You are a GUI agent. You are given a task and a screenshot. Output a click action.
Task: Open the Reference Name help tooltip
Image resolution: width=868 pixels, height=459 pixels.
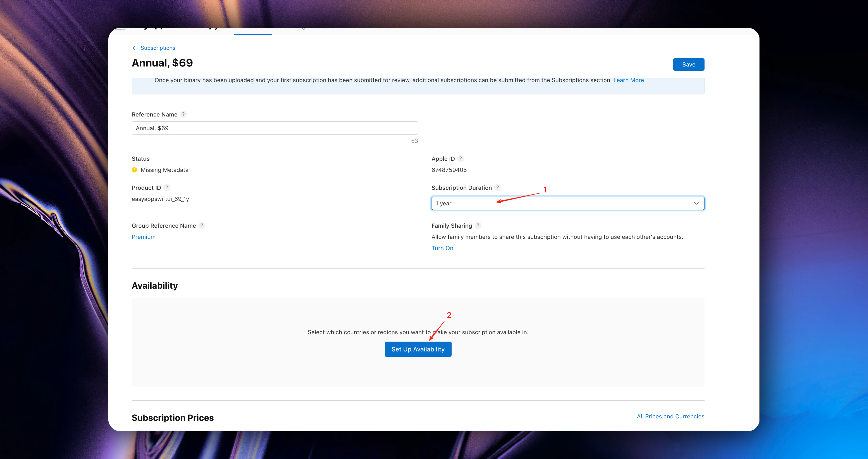pos(183,114)
